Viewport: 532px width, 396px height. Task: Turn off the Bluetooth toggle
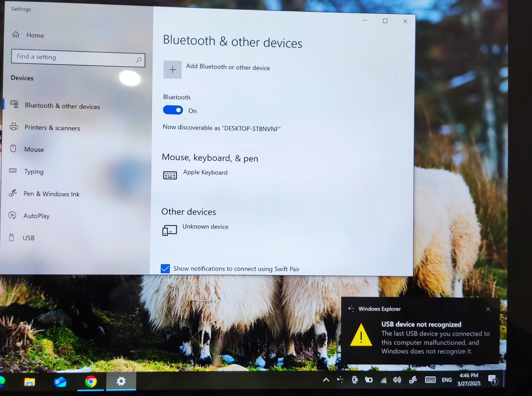click(173, 110)
